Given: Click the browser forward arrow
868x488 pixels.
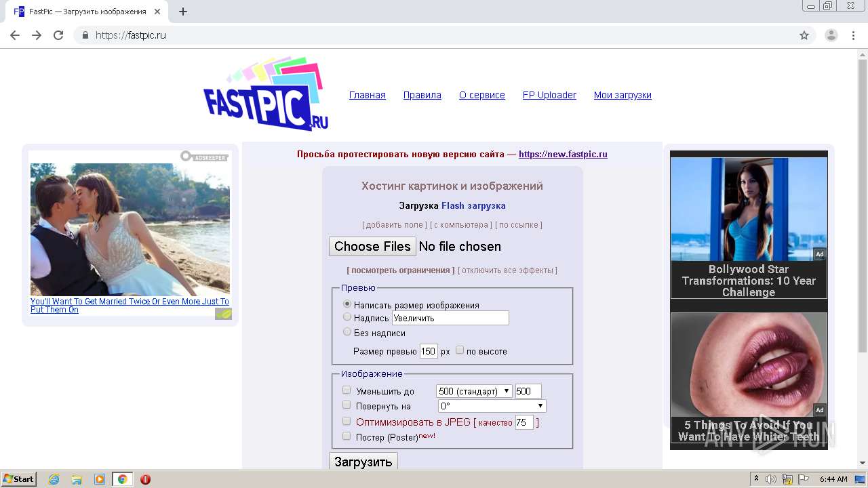Looking at the screenshot, I should (37, 35).
